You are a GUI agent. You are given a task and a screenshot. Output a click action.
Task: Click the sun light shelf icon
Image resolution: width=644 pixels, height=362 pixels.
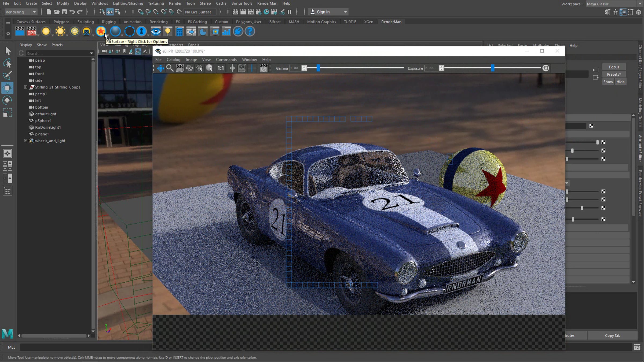(60, 32)
